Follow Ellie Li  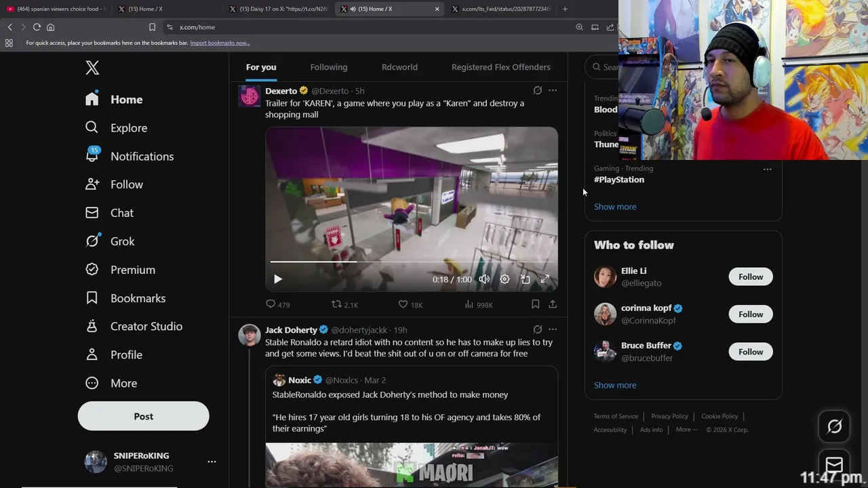[x=751, y=277]
